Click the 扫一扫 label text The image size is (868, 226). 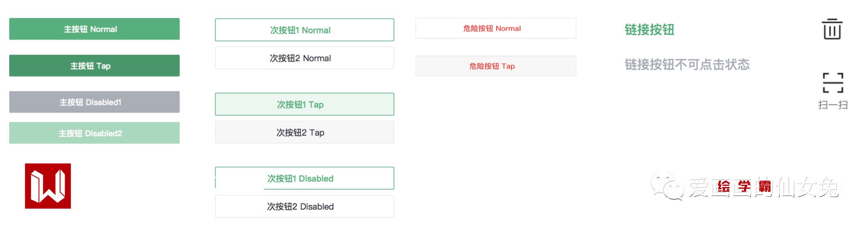pyautogui.click(x=833, y=105)
